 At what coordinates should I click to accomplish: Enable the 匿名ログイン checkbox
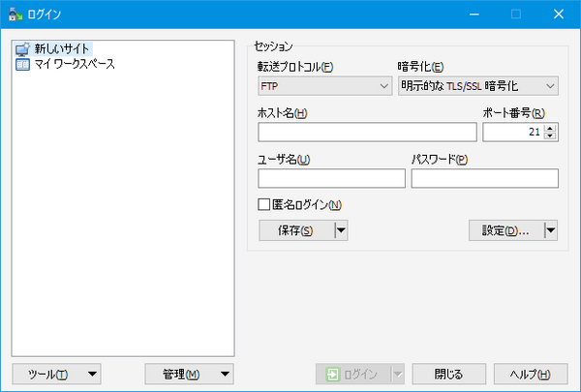pyautogui.click(x=263, y=204)
